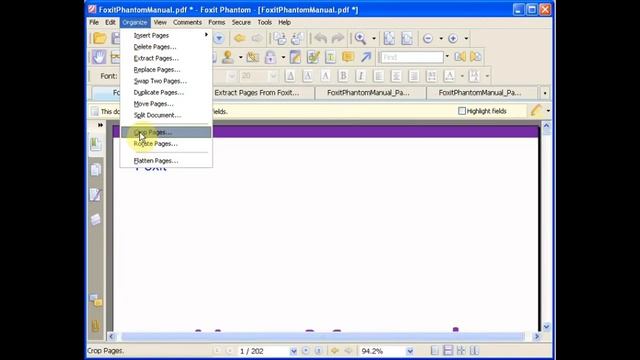Image resolution: width=640 pixels, height=360 pixels.
Task: Click the 1 / 202 page number field
Action: (264, 351)
